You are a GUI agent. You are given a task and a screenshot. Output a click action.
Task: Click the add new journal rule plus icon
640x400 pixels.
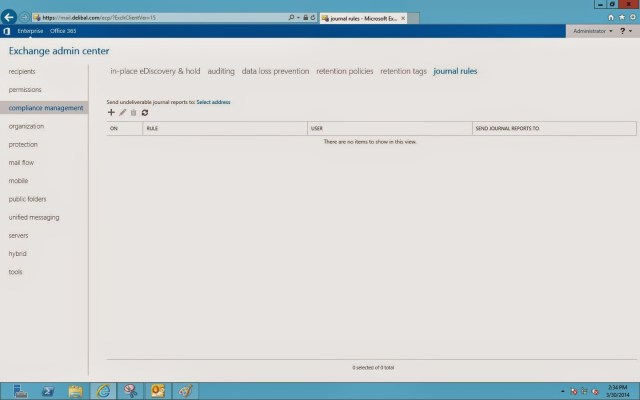tap(111, 113)
